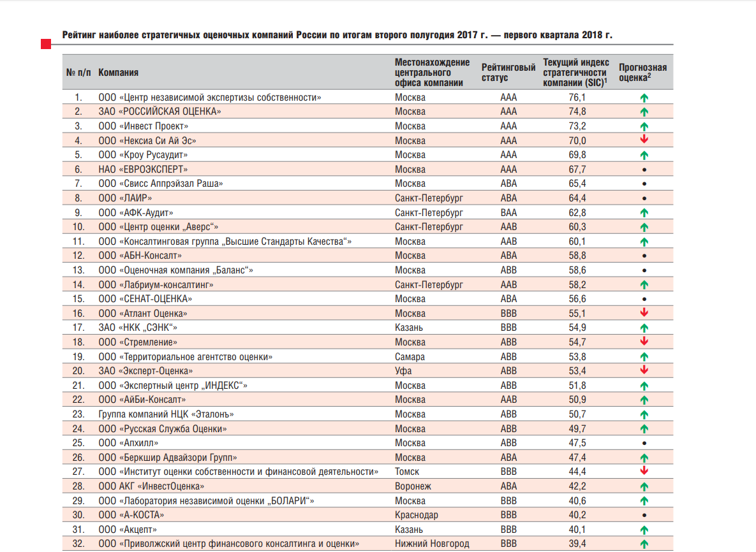
Task: Click the forecast dot for ООО «Апхилл»
Action: 644,443
